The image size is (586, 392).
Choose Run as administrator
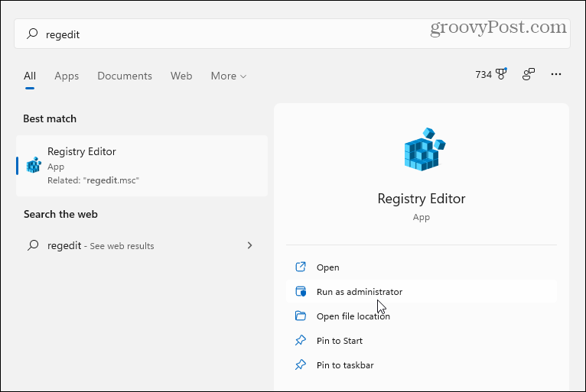point(359,292)
